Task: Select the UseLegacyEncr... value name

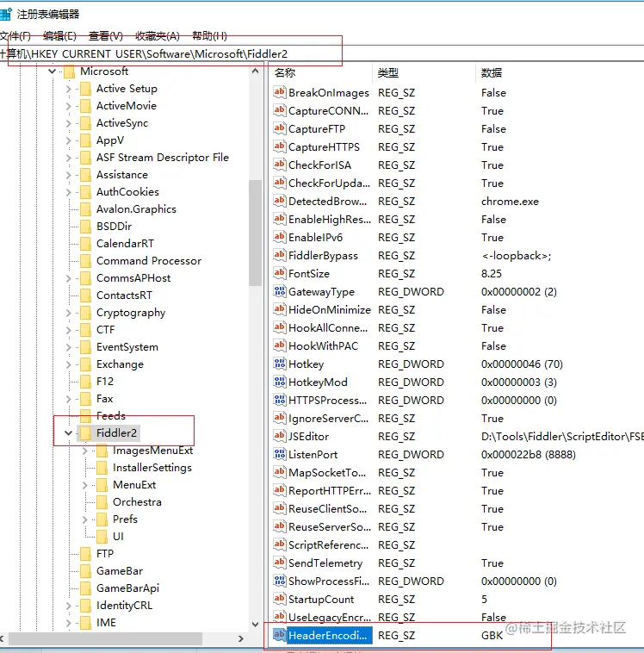Action: pyautogui.click(x=329, y=617)
